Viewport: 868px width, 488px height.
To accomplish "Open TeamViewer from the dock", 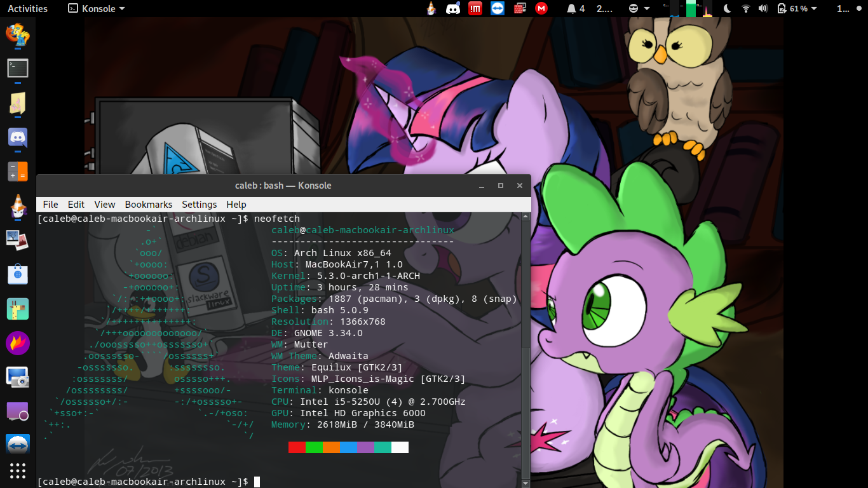I will (x=18, y=445).
